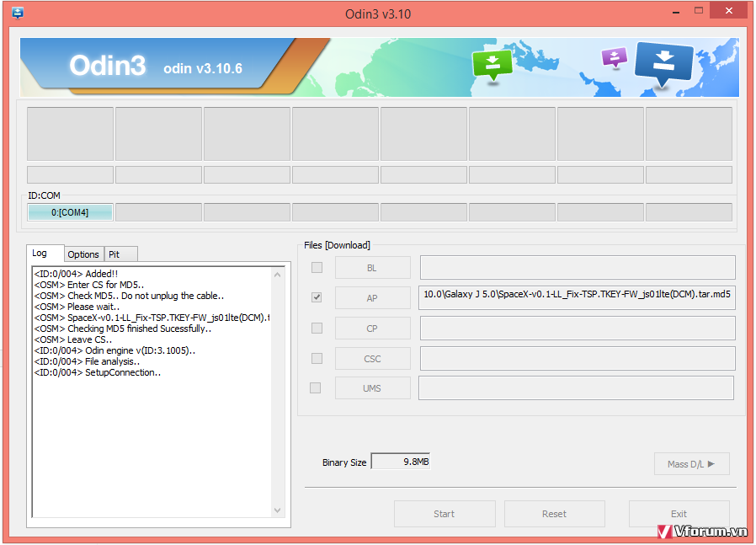
Task: Click the AP file path field
Action: point(578,297)
